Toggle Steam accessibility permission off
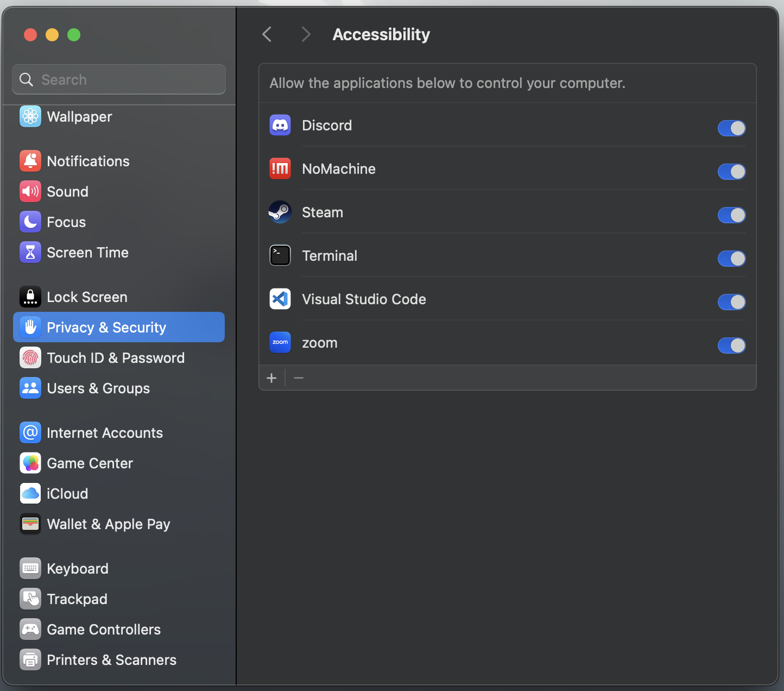Image resolution: width=784 pixels, height=691 pixels. pyautogui.click(x=731, y=215)
